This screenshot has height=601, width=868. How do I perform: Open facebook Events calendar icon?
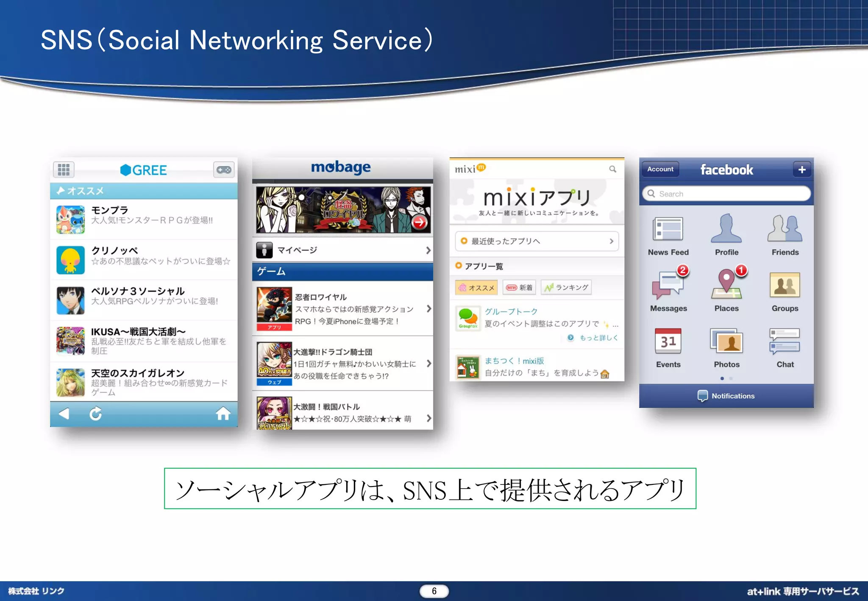click(668, 341)
